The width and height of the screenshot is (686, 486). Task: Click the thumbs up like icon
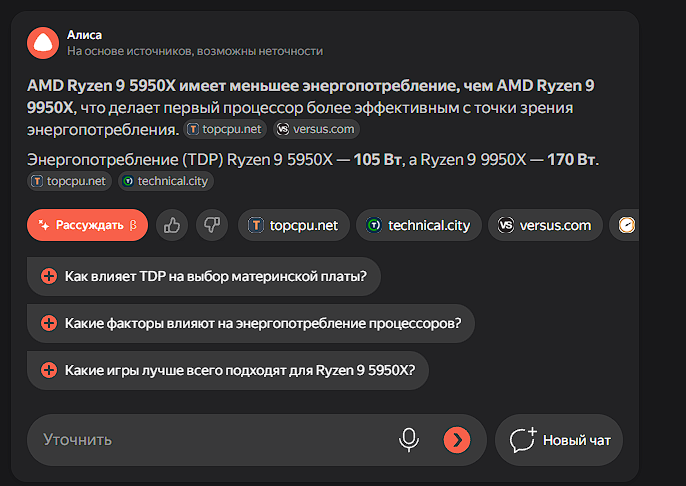172,225
